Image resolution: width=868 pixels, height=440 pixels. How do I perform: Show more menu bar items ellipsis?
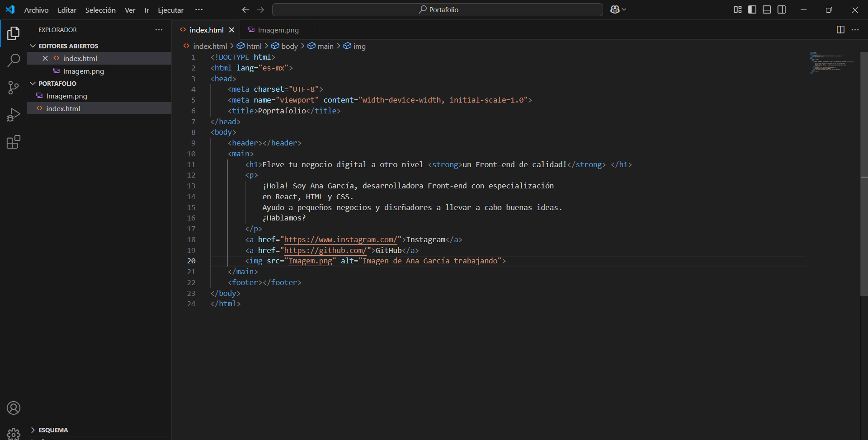pos(198,9)
